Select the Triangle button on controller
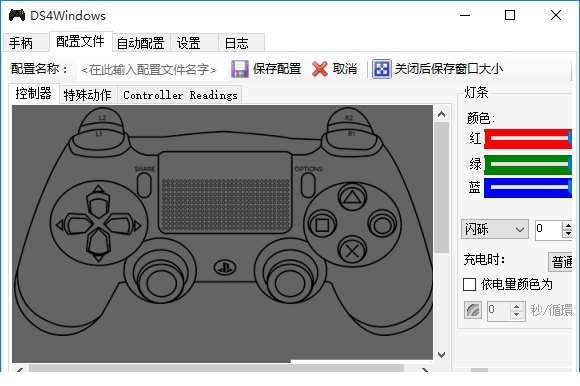The height and width of the screenshot is (386, 580). tap(352, 197)
